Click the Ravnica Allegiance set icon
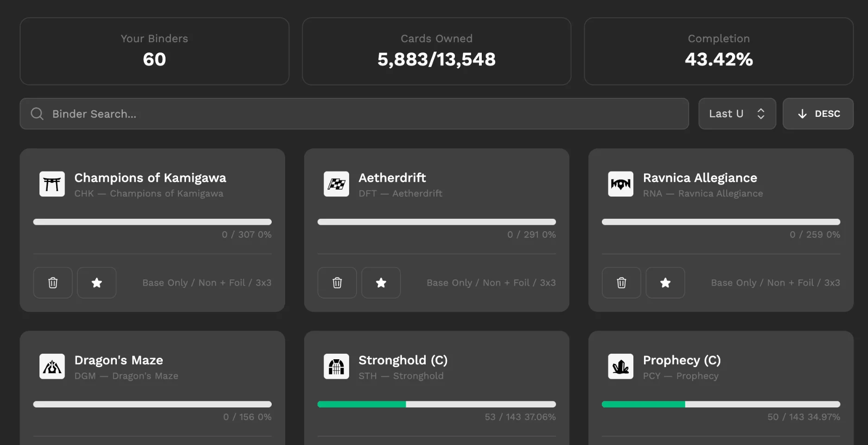868x445 pixels. [x=620, y=184]
